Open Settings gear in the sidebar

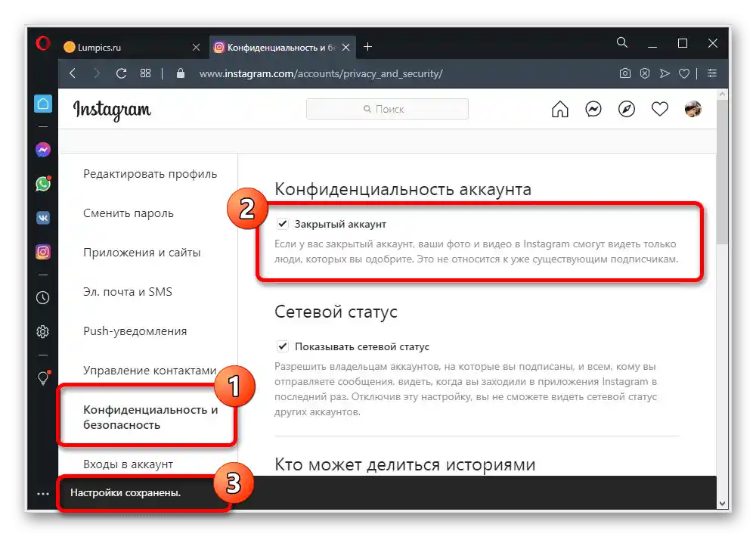point(43,331)
